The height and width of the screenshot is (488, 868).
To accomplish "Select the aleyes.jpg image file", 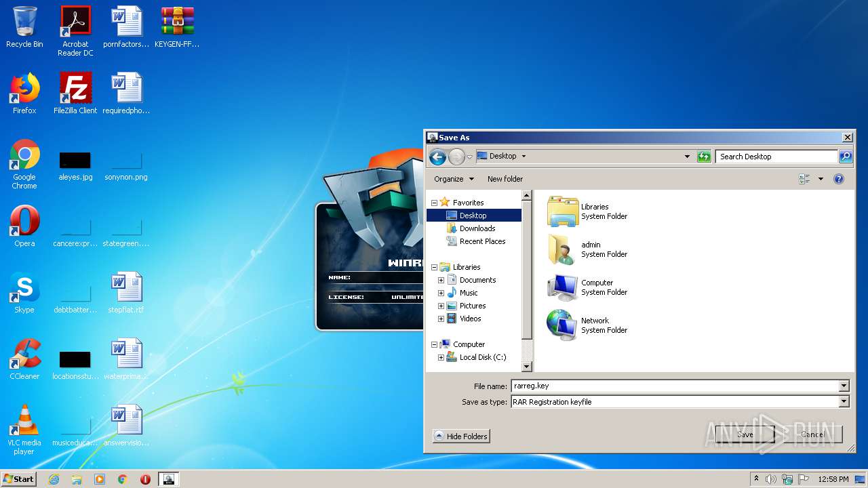I will [75, 165].
